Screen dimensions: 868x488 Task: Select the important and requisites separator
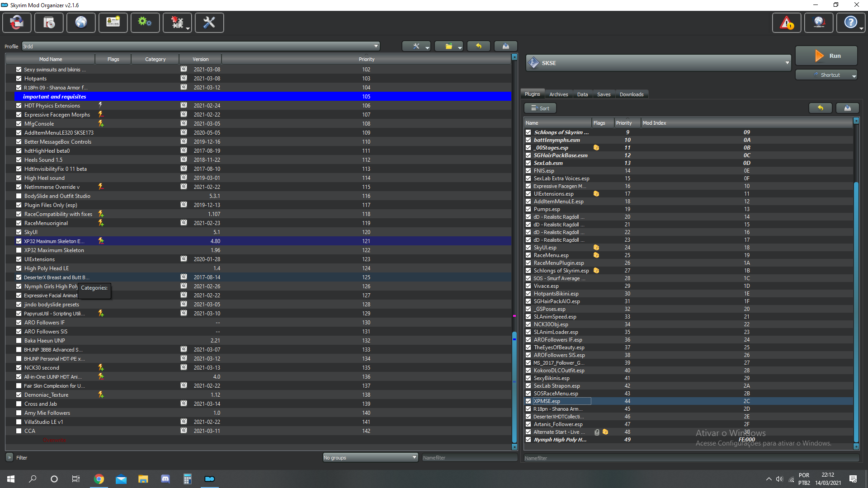point(258,97)
